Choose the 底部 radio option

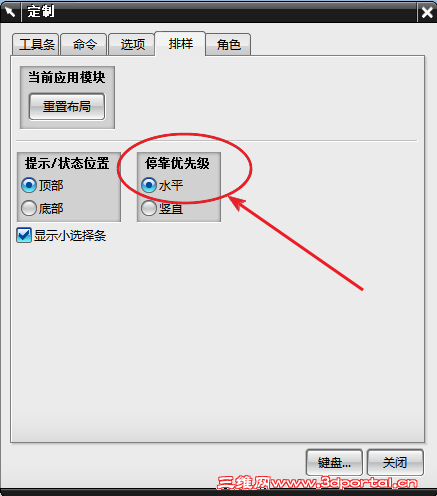[x=42, y=209]
